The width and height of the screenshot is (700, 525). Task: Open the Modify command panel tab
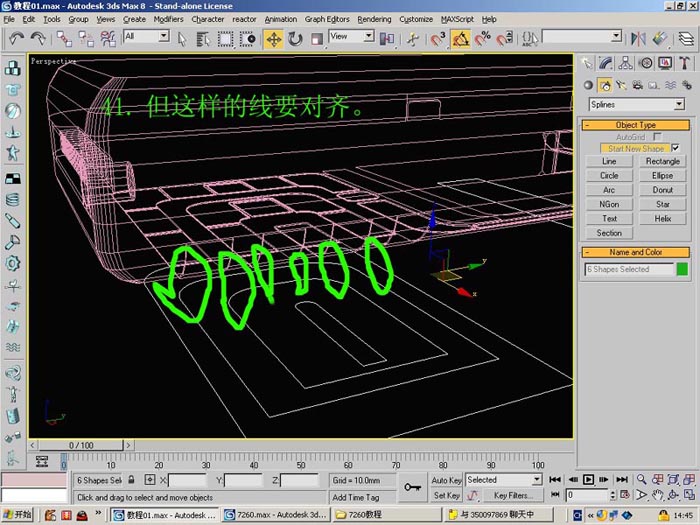[606, 63]
